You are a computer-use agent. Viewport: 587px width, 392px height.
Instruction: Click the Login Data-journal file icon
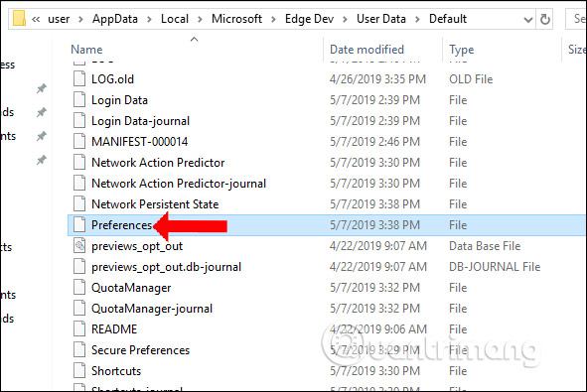point(79,121)
